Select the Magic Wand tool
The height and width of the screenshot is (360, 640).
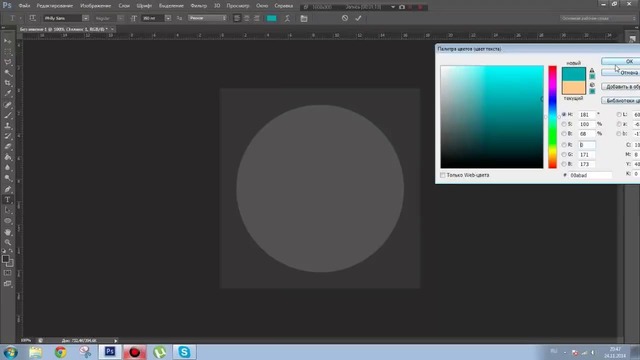click(8, 73)
